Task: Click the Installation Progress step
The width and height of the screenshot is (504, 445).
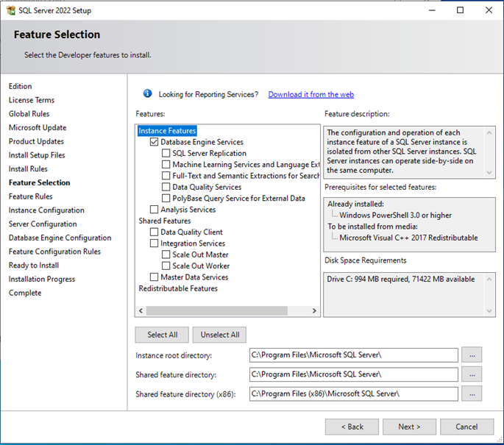Action: click(42, 280)
